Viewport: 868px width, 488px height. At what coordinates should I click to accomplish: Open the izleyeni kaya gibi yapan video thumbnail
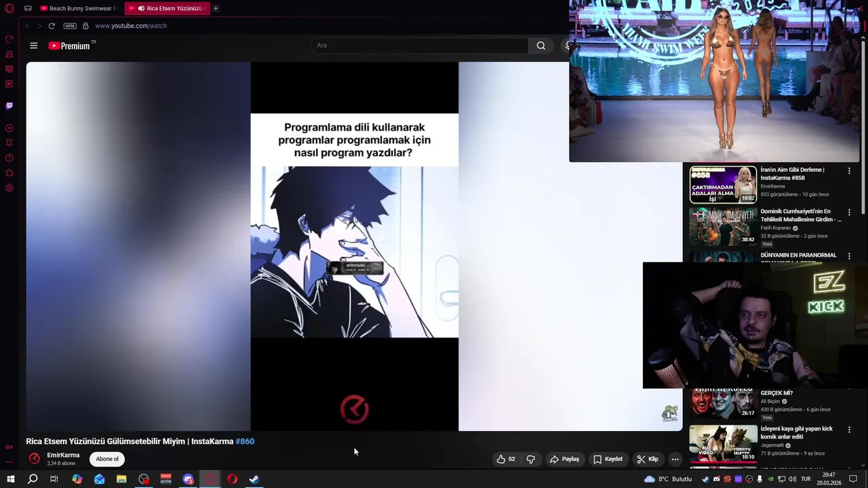point(723,444)
